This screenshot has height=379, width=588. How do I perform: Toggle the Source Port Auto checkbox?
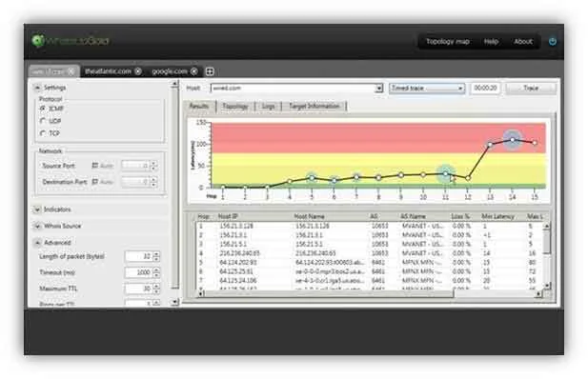95,166
